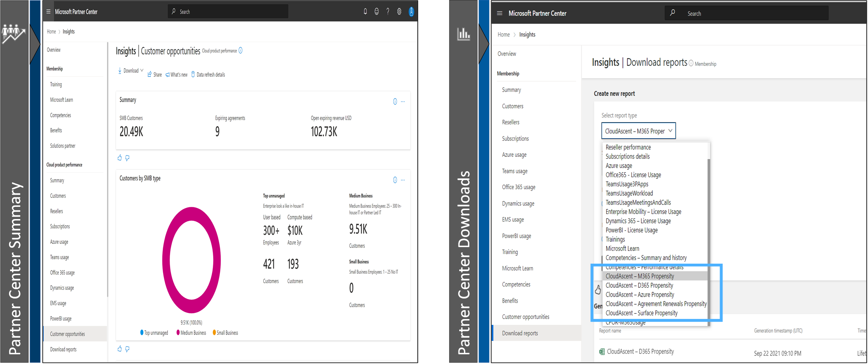The width and height of the screenshot is (868, 364).
Task: Select CloudAscent – Azure Propensity from the list
Action: coord(640,295)
